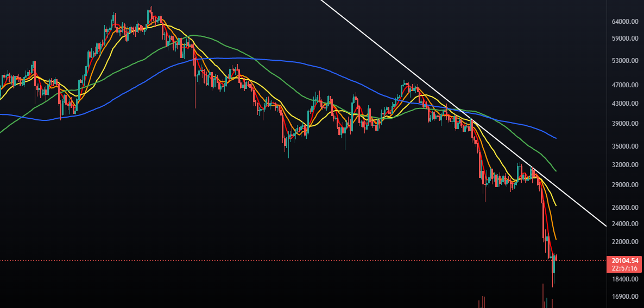Click the 32000.00 price axis label
The height and width of the screenshot is (308, 644).
624,165
